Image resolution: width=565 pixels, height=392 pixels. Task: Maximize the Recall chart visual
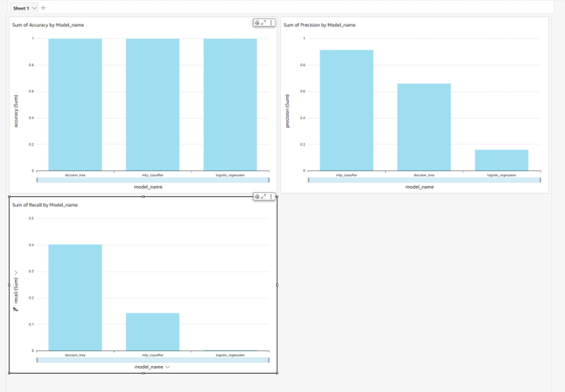tap(264, 196)
